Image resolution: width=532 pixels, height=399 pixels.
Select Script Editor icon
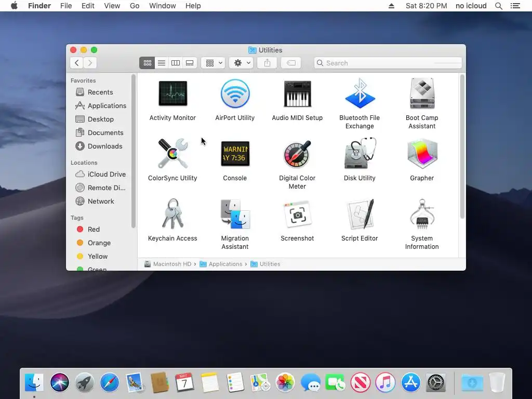click(360, 214)
